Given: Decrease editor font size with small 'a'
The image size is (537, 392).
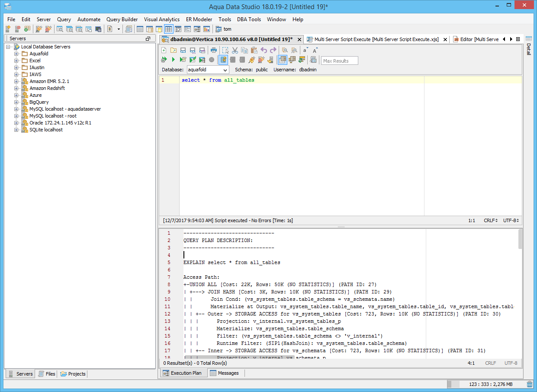Looking at the screenshot, I should tap(305, 50).
